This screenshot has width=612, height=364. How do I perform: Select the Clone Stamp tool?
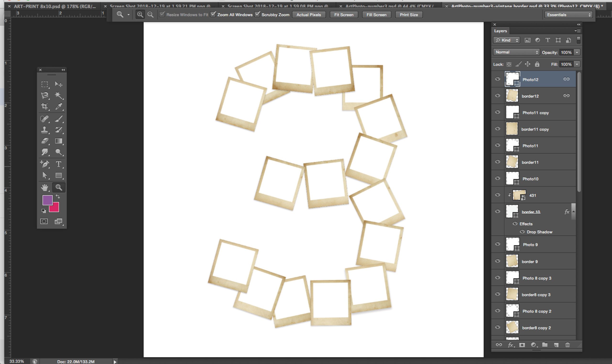pos(44,130)
